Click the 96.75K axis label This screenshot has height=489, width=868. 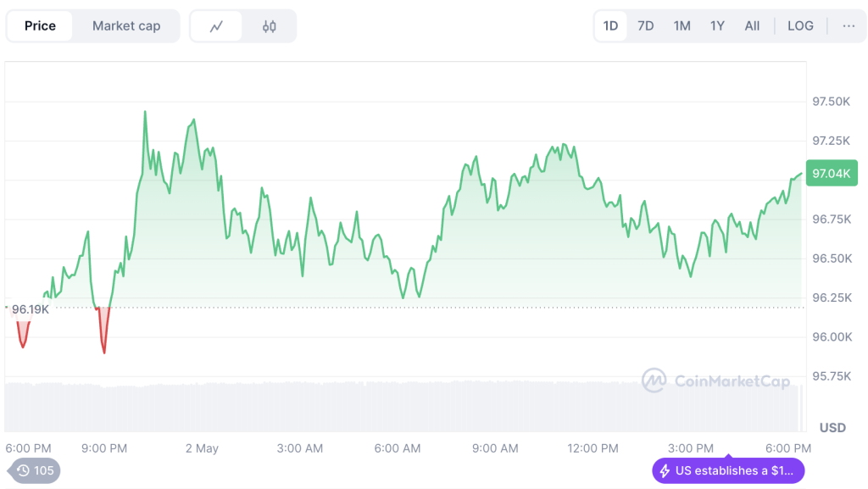tap(832, 219)
